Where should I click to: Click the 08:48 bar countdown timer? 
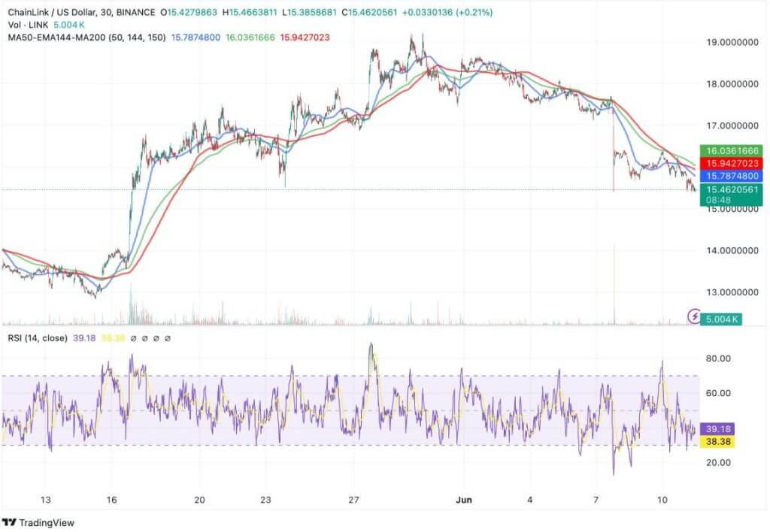click(x=718, y=200)
